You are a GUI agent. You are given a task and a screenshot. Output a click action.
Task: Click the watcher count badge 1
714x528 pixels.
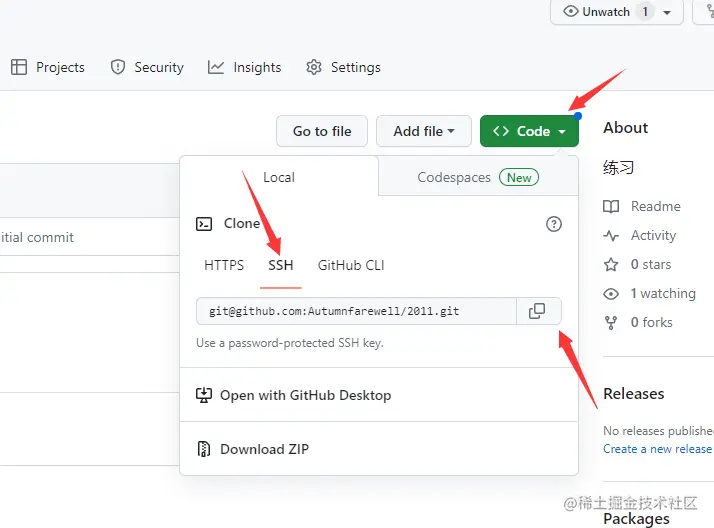point(645,11)
